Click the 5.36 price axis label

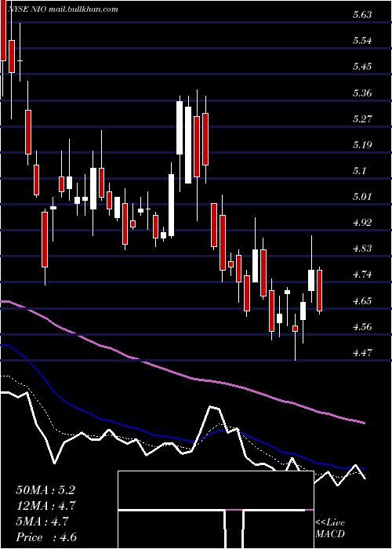tap(362, 93)
